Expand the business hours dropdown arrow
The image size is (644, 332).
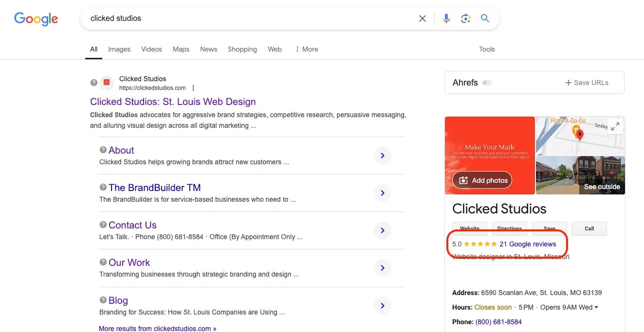596,307
